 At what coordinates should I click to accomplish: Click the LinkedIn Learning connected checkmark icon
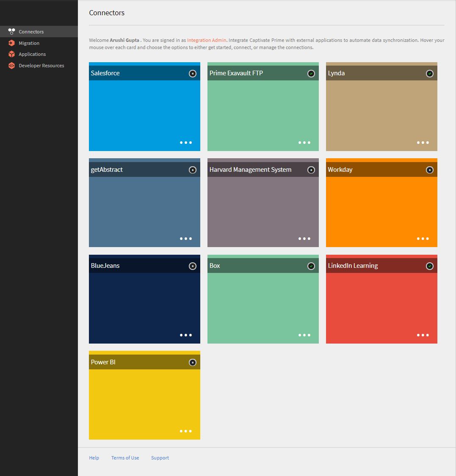[430, 266]
